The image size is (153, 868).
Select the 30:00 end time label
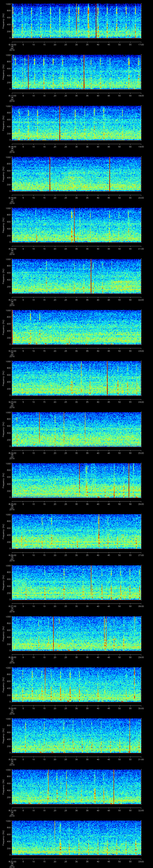(x=141, y=708)
